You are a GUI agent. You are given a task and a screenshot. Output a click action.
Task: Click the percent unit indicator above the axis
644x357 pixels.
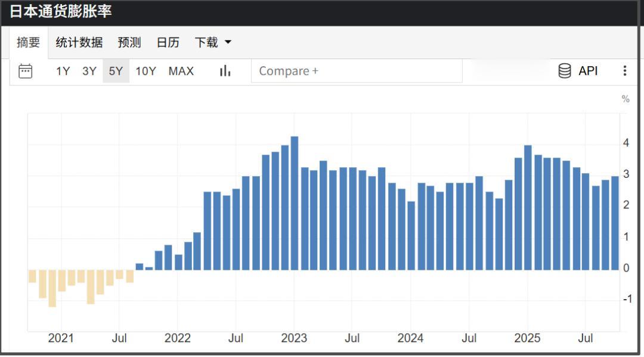[x=624, y=98]
